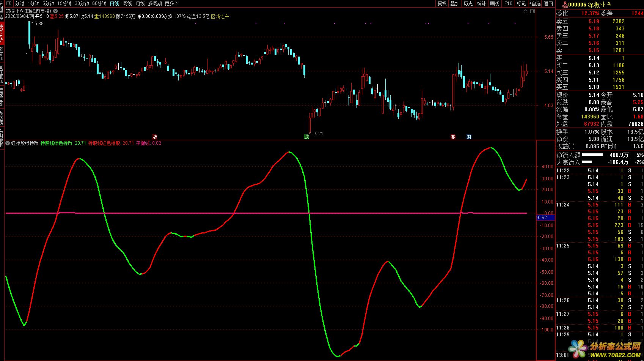Screen dimensions: 644x361
Task: Select the 60分钟 period tab
Action: pos(99,3)
